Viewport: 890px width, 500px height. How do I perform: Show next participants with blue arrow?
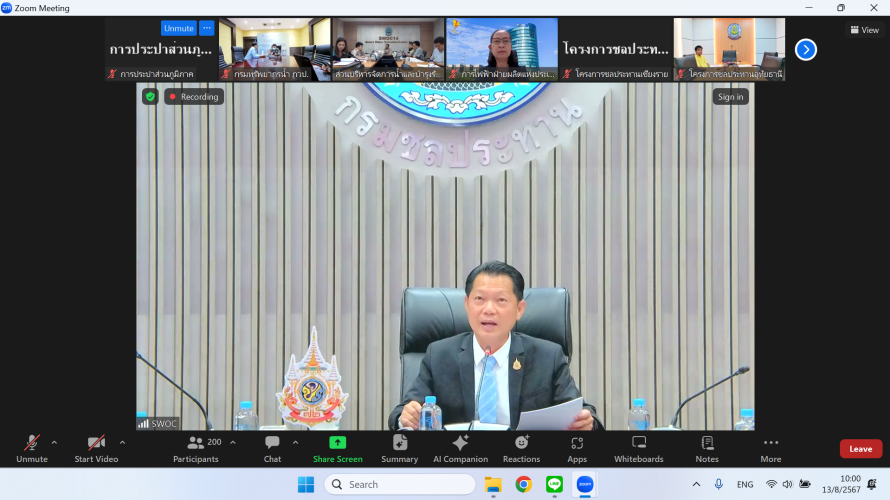point(805,49)
